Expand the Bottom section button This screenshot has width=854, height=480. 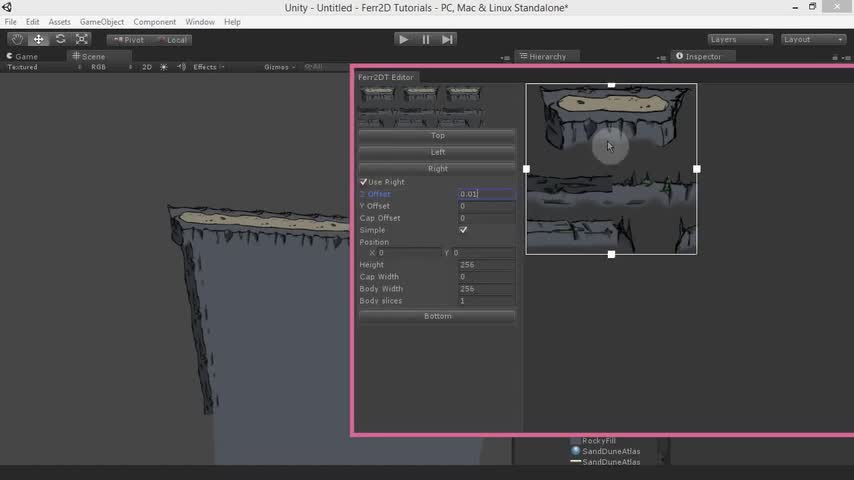click(437, 316)
